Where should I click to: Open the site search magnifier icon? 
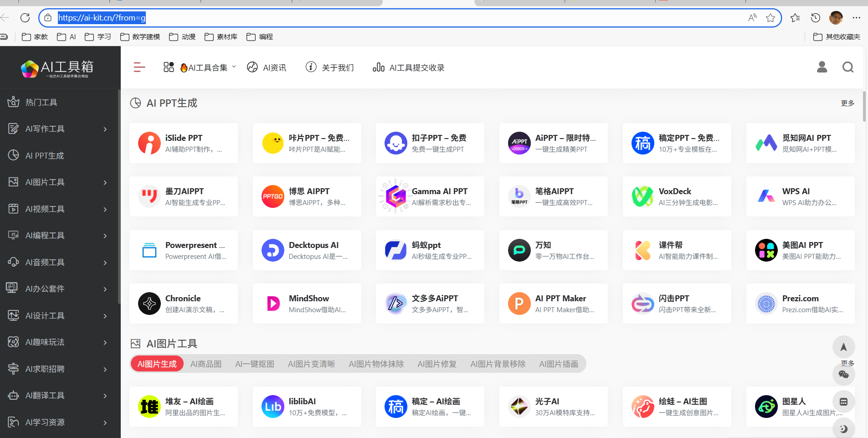[848, 67]
